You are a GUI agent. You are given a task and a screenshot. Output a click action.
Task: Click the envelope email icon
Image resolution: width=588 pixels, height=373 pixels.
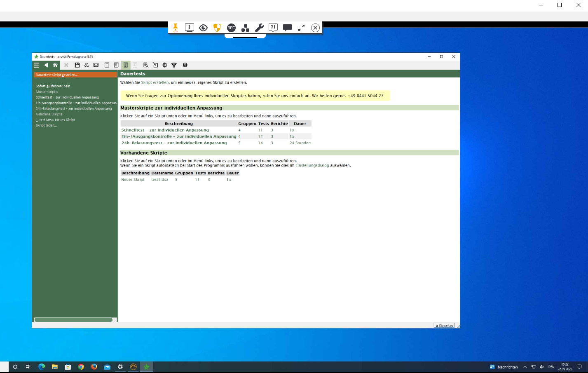tap(96, 65)
